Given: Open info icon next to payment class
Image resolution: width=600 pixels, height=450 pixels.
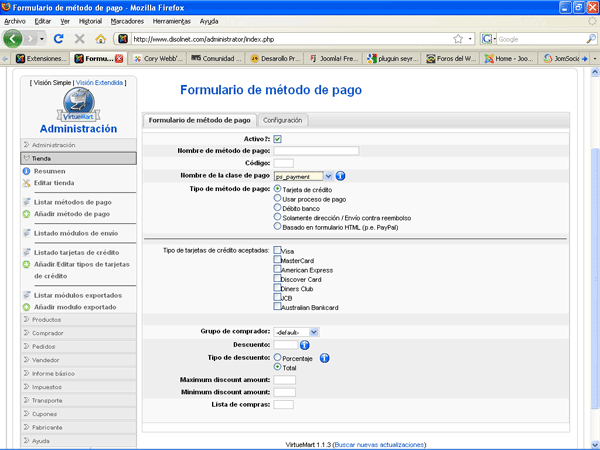Looking at the screenshot, I should (x=340, y=176).
